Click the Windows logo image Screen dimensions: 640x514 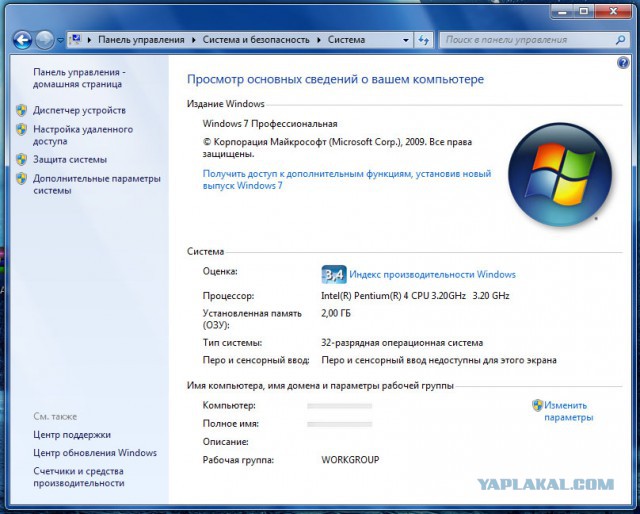(x=560, y=175)
